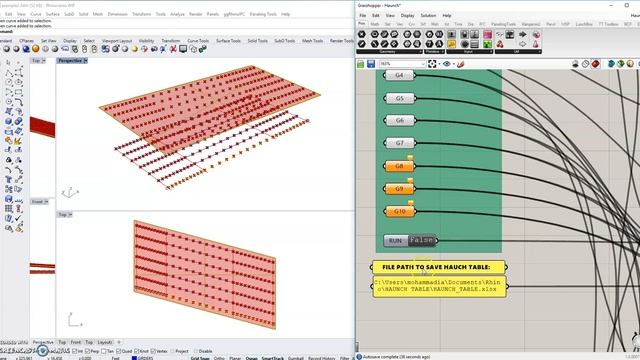Viewport: 640px width, 360px height.
Task: Toggle the Project osnap checkbox
Action: click(172, 351)
